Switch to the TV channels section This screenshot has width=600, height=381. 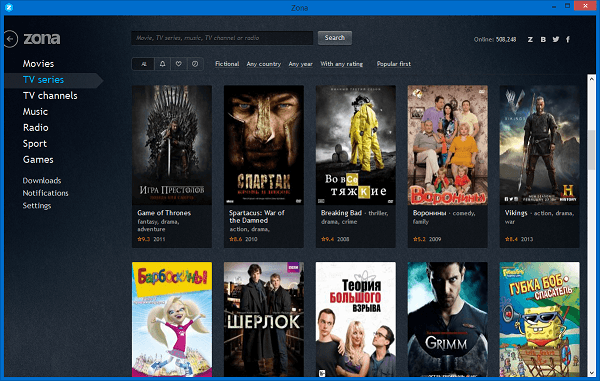pyautogui.click(x=50, y=96)
